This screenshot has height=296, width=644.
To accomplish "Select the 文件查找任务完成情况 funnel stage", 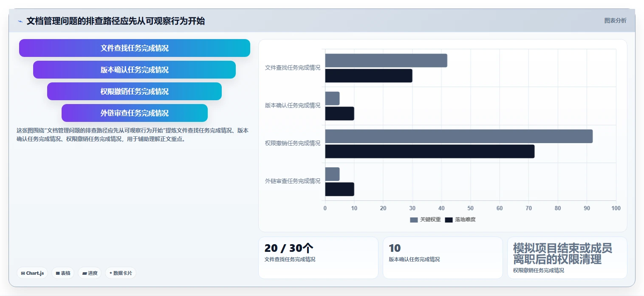I will click(x=135, y=48).
